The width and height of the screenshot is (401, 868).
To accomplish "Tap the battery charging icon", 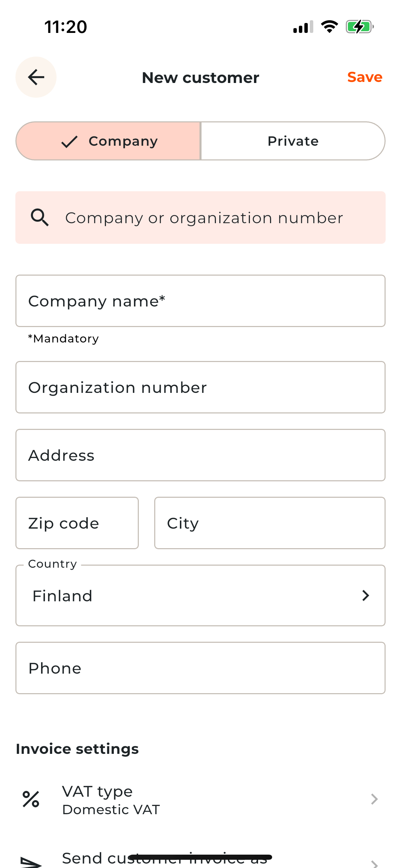I will click(x=359, y=27).
